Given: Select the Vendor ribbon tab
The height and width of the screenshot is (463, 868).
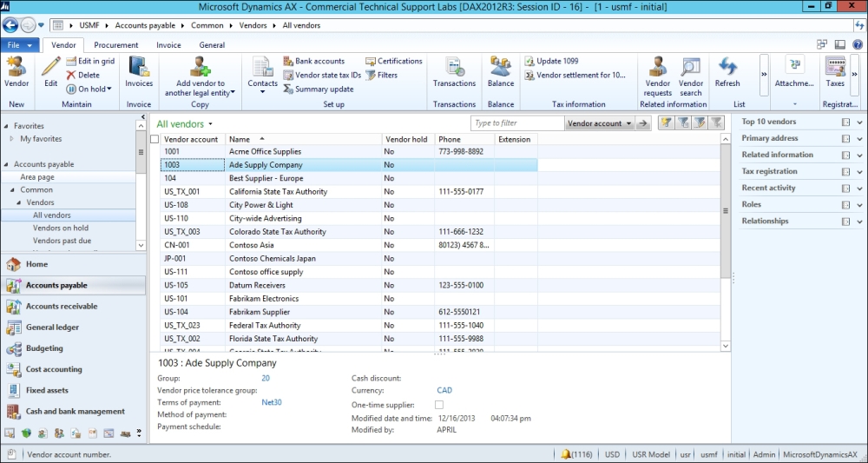Looking at the screenshot, I should [63, 45].
